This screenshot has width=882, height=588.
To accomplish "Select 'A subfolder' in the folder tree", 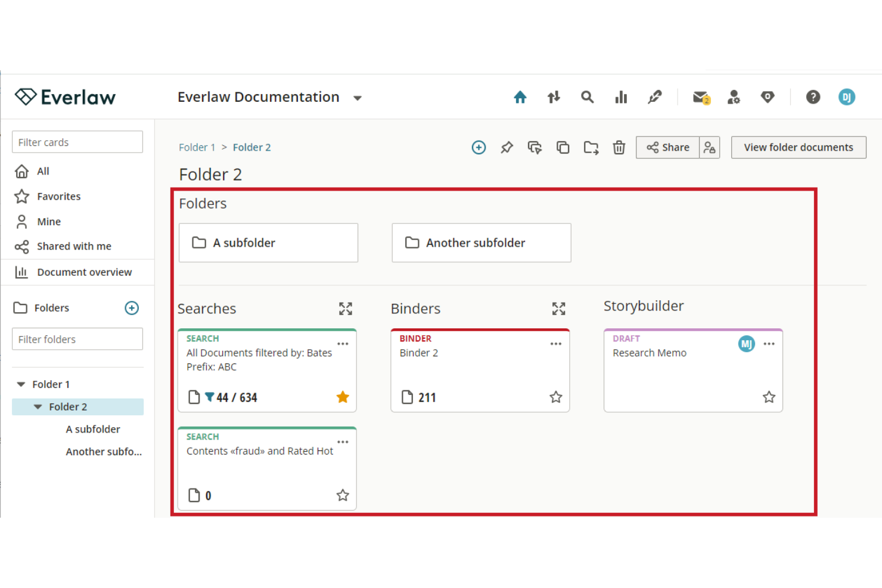I will pos(93,429).
